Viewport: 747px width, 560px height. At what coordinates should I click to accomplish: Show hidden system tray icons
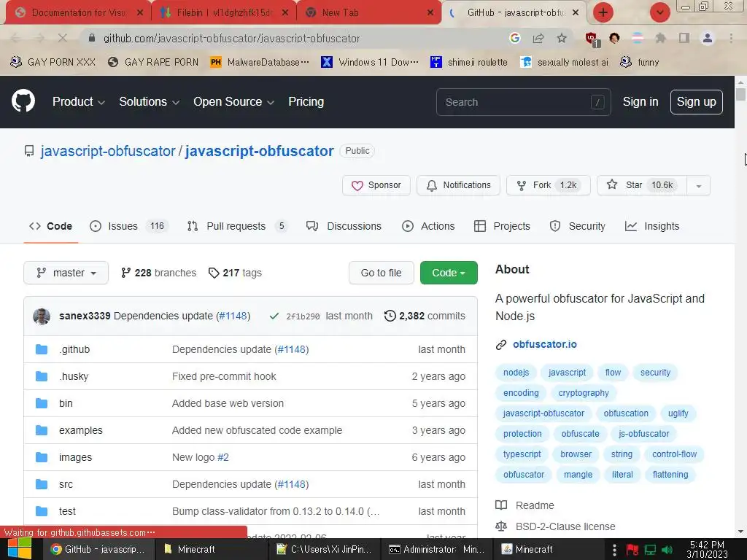click(614, 550)
